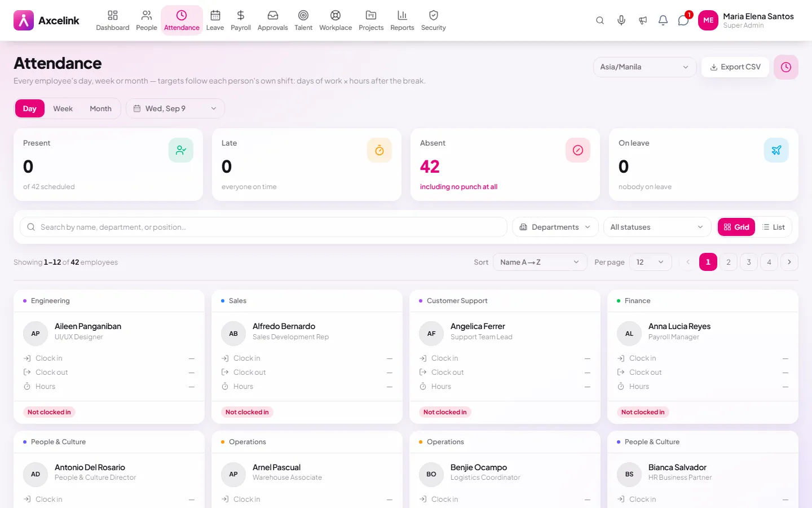
Task: Click the Absent count 42
Action: 430,167
